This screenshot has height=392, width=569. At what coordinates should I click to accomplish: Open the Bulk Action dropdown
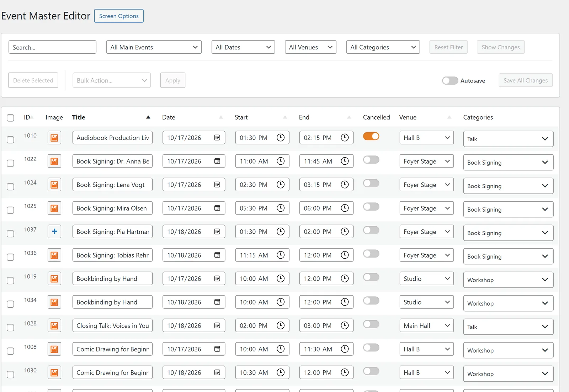tap(112, 80)
